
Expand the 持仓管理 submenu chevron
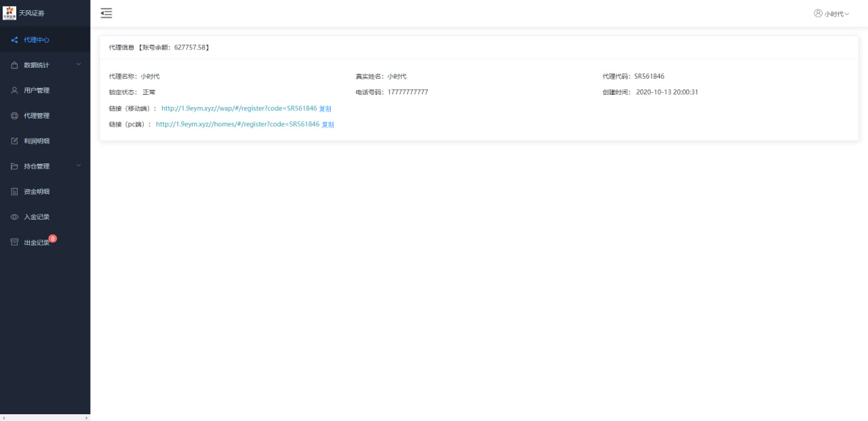79,165
